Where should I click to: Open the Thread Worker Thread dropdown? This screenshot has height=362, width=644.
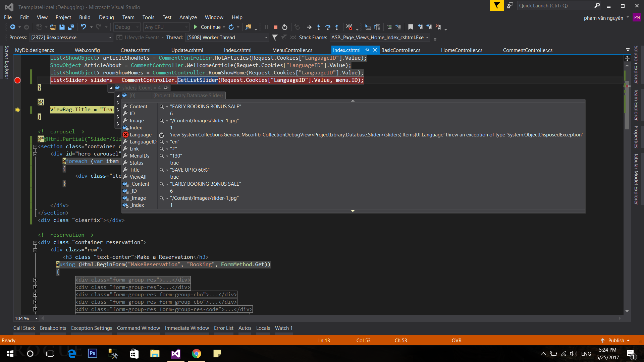[266, 38]
